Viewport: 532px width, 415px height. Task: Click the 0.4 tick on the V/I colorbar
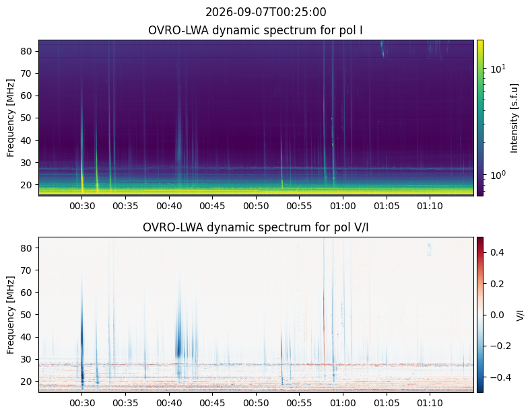tap(497, 252)
